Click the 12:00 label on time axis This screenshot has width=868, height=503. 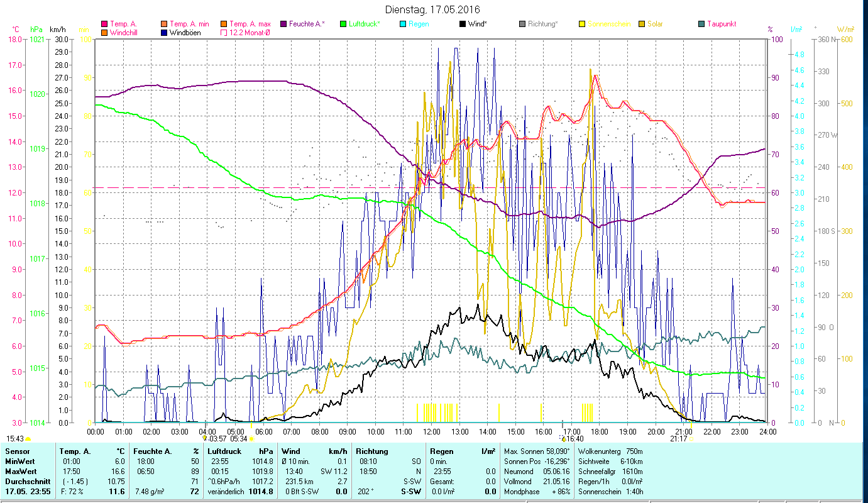click(x=432, y=431)
